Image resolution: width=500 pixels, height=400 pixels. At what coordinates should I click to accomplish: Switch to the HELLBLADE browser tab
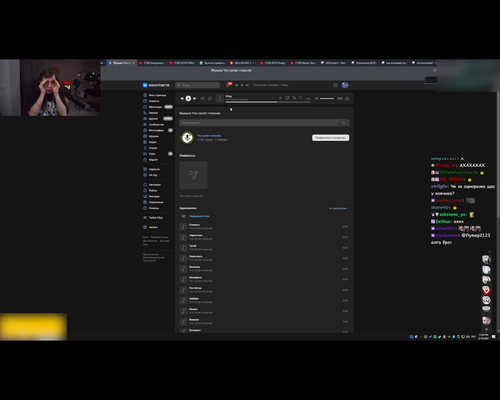(x=242, y=63)
